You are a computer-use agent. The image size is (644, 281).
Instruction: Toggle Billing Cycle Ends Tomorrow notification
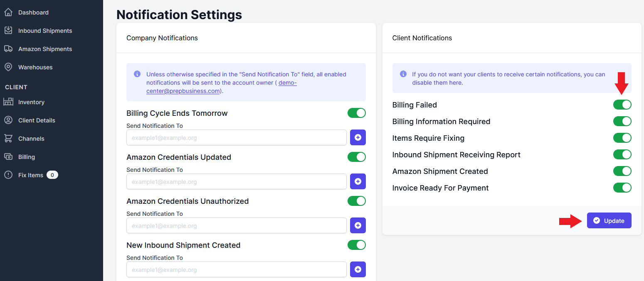[356, 113]
